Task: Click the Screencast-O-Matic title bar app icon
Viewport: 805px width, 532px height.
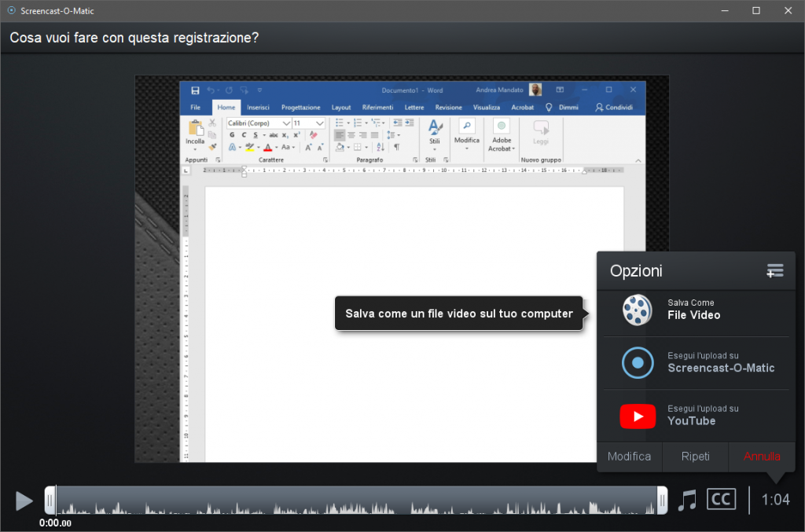Action: pos(11,10)
